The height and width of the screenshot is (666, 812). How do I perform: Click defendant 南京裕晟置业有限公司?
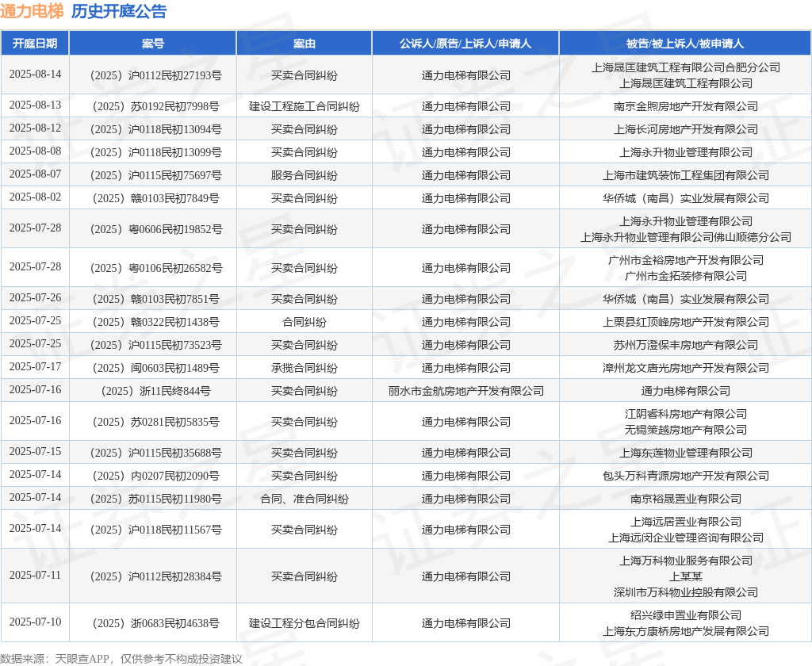pyautogui.click(x=686, y=499)
